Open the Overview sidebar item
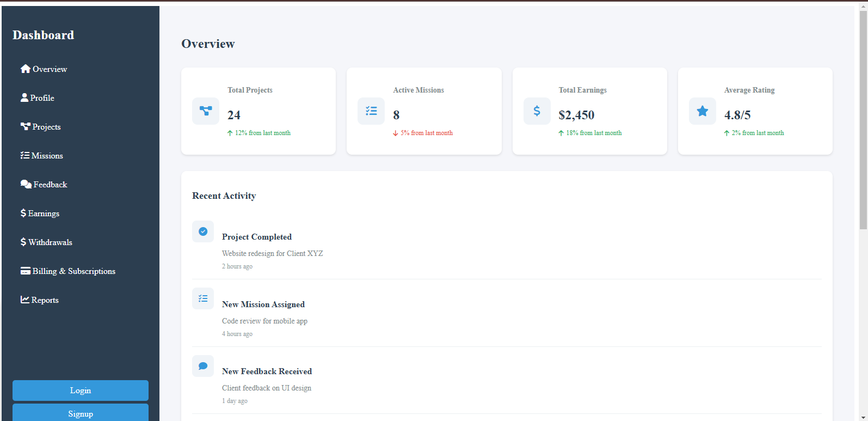 (81, 69)
